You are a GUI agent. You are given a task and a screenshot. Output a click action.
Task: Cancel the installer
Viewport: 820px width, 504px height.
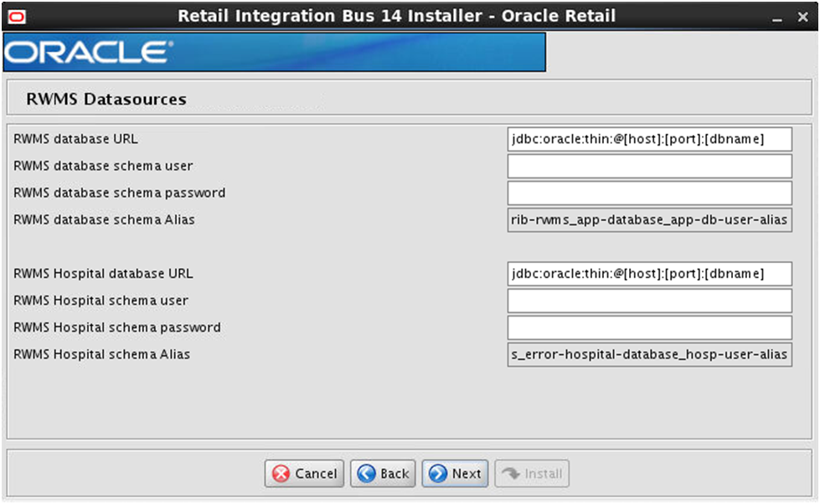tap(304, 474)
